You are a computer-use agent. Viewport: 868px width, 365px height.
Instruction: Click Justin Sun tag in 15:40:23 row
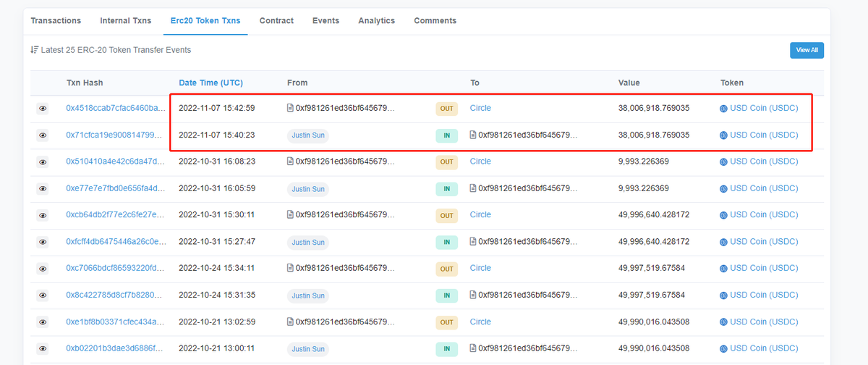click(308, 135)
